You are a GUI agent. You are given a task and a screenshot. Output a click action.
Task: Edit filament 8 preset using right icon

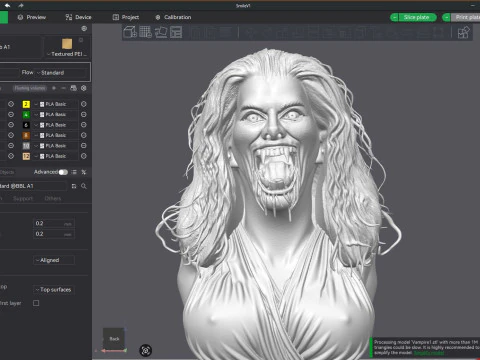point(84,135)
